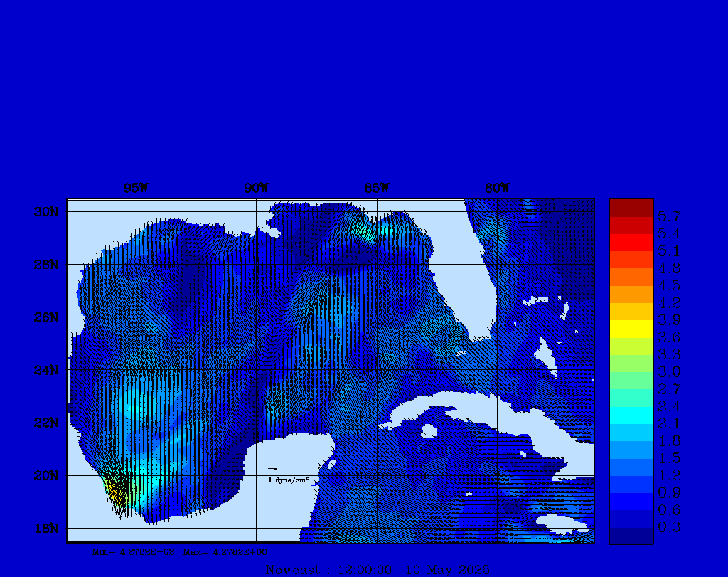
Task: Click the Min/Max value readout text
Action: click(181, 551)
